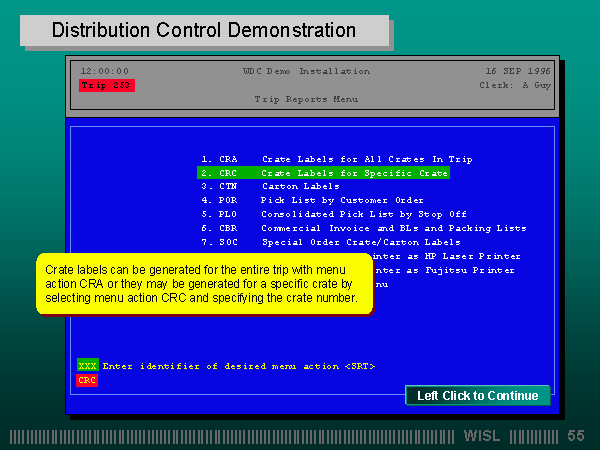Click the Left Click to Continue button

pos(478,395)
